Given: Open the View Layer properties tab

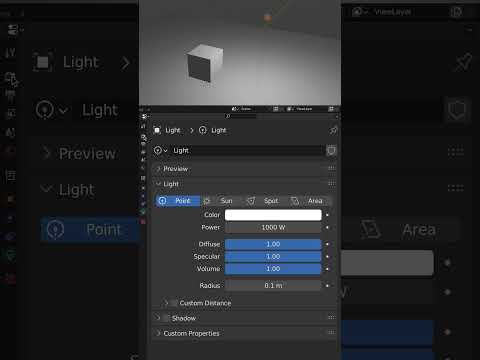Looking at the screenshot, I should tap(143, 152).
